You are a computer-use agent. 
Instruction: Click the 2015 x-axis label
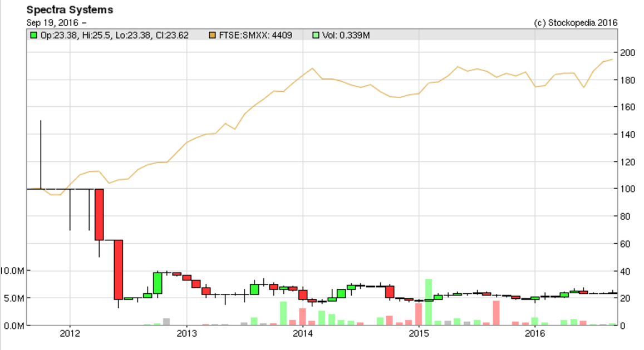coord(419,333)
